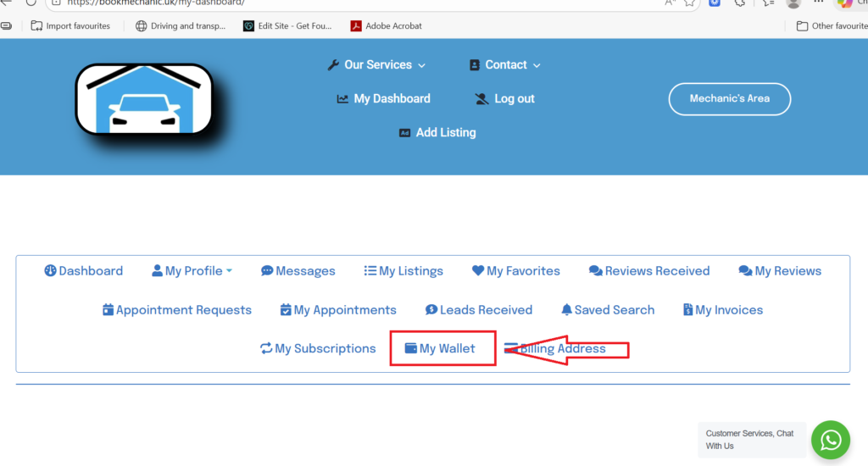Click the list icon beside My Listings
Viewport: 868px width, 466px height.
tap(370, 271)
